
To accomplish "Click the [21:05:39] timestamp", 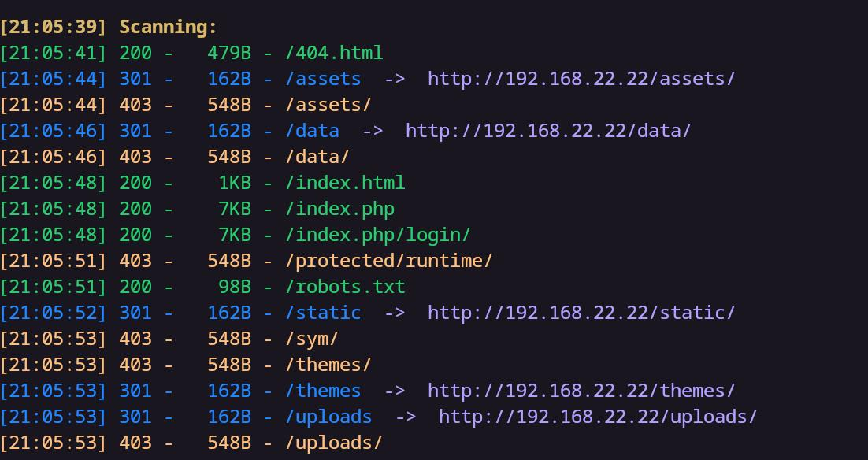I will tap(53, 27).
